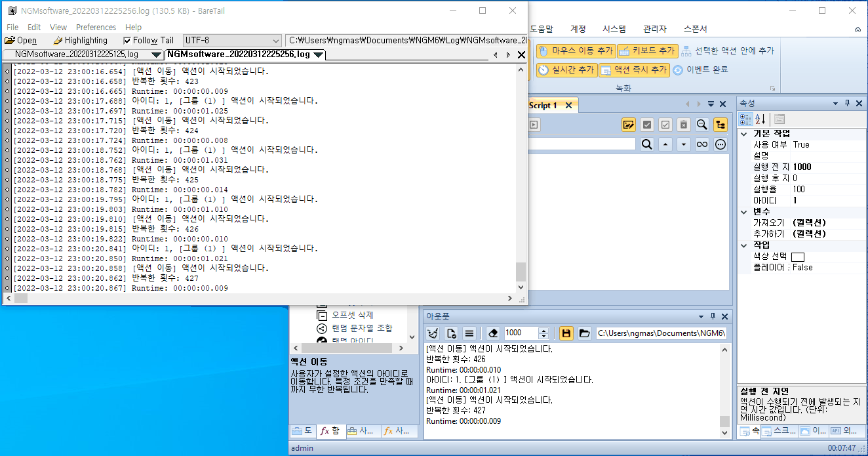Image resolution: width=868 pixels, height=456 pixels.
Task: Close the current BareTail log tab
Action: click(x=521, y=55)
